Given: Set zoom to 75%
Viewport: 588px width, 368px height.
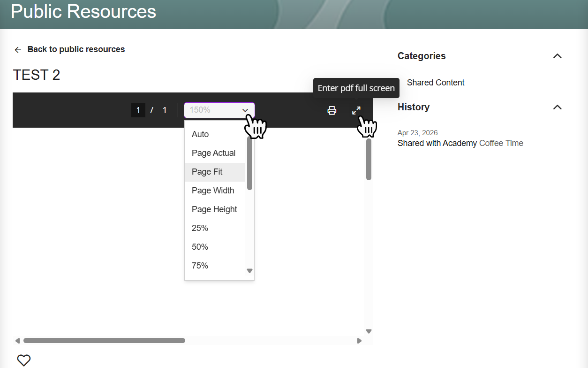Looking at the screenshot, I should tap(215, 266).
